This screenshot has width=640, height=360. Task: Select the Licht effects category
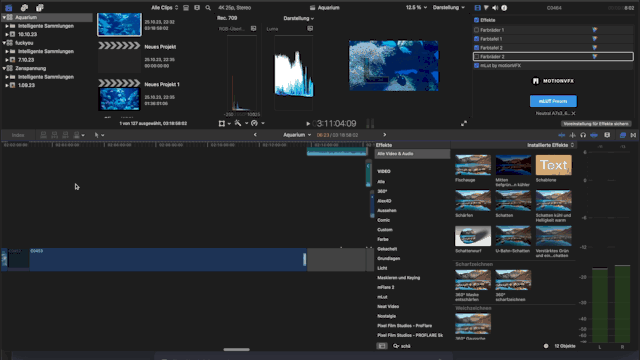(x=382, y=268)
